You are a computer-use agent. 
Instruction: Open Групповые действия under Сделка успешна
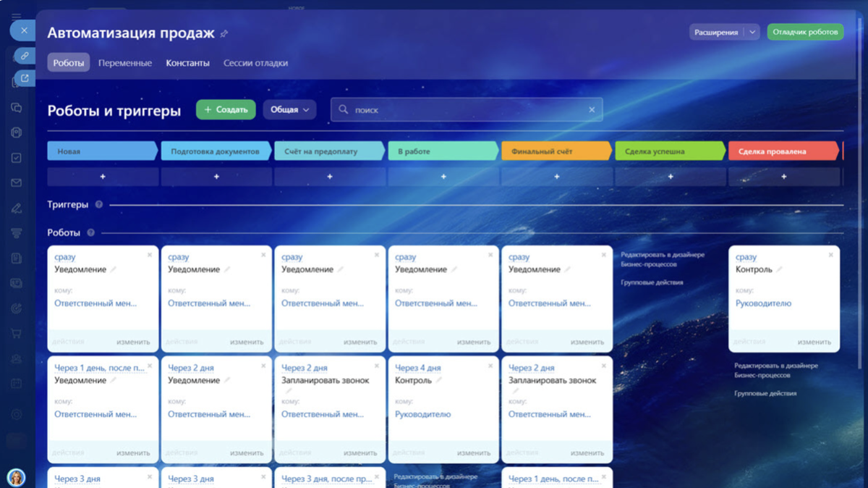click(652, 282)
